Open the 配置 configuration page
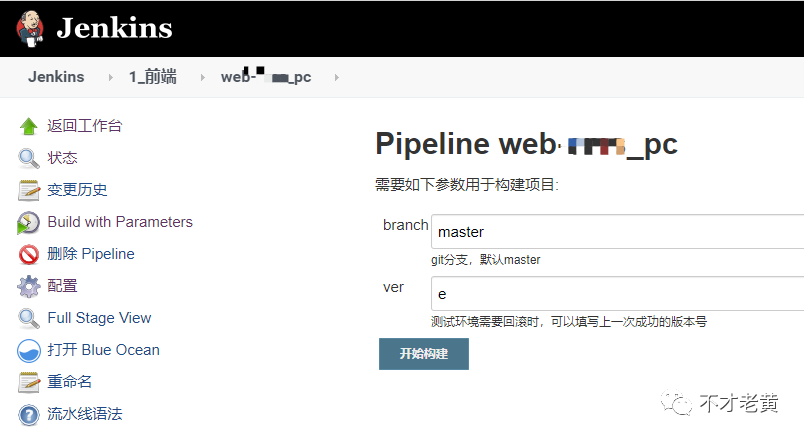804x438 pixels. (62, 286)
